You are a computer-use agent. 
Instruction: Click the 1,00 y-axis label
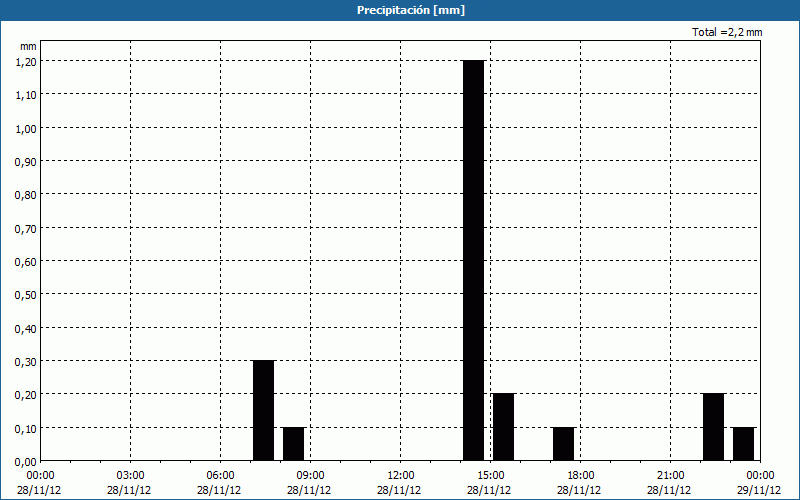coord(26,128)
